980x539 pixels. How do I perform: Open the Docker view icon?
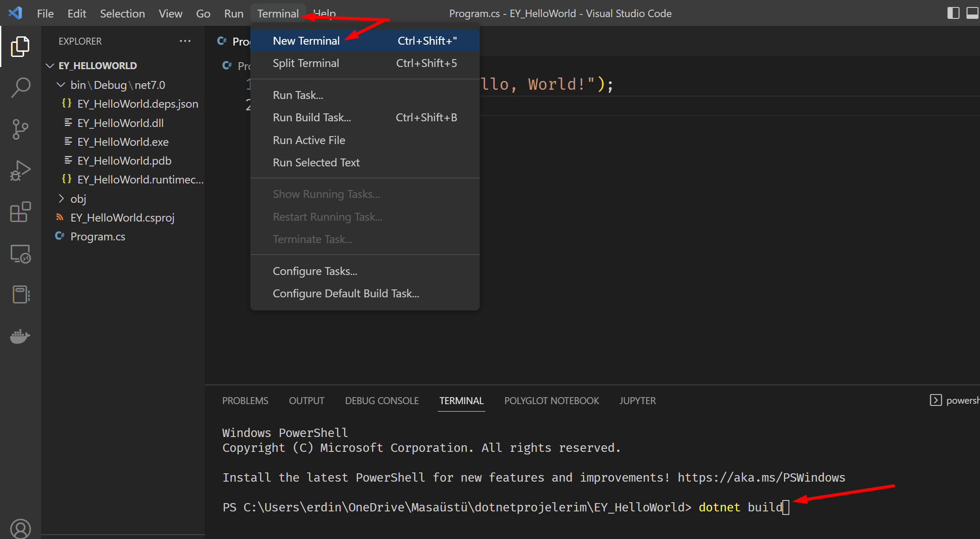pyautogui.click(x=20, y=336)
